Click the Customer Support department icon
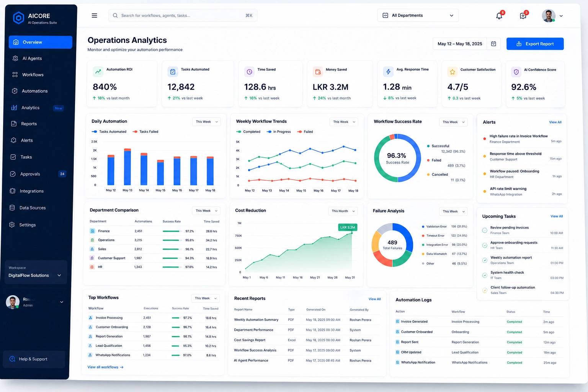This screenshot has height=392, width=588. [92, 258]
